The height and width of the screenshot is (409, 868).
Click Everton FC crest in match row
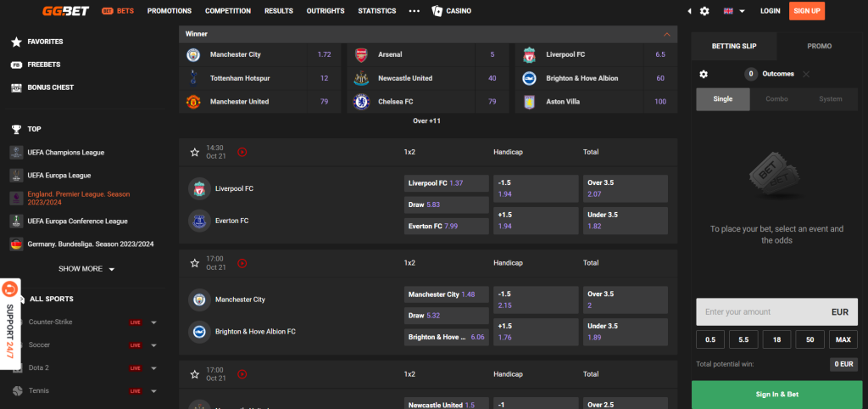point(199,221)
